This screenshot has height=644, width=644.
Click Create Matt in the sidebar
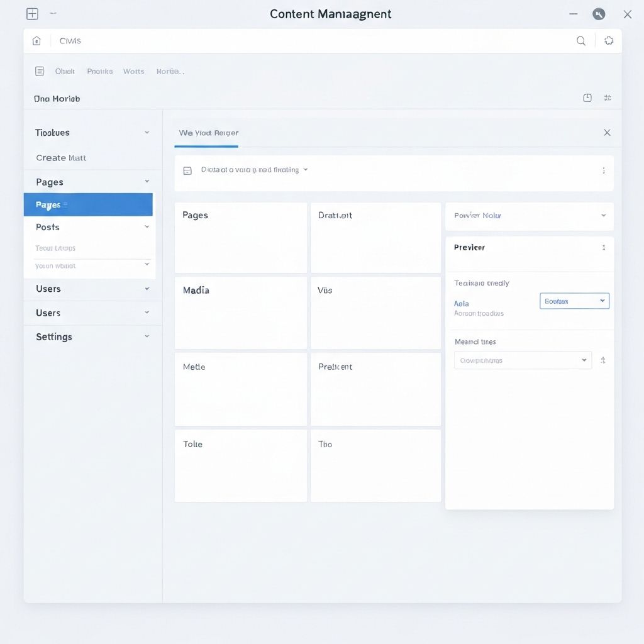click(x=61, y=158)
